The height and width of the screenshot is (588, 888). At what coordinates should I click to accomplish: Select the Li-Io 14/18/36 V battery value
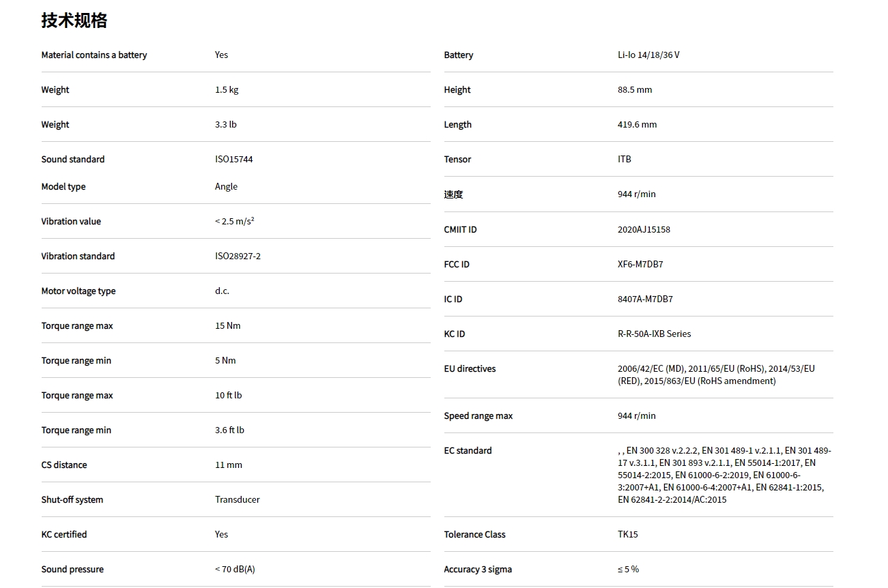click(x=648, y=55)
